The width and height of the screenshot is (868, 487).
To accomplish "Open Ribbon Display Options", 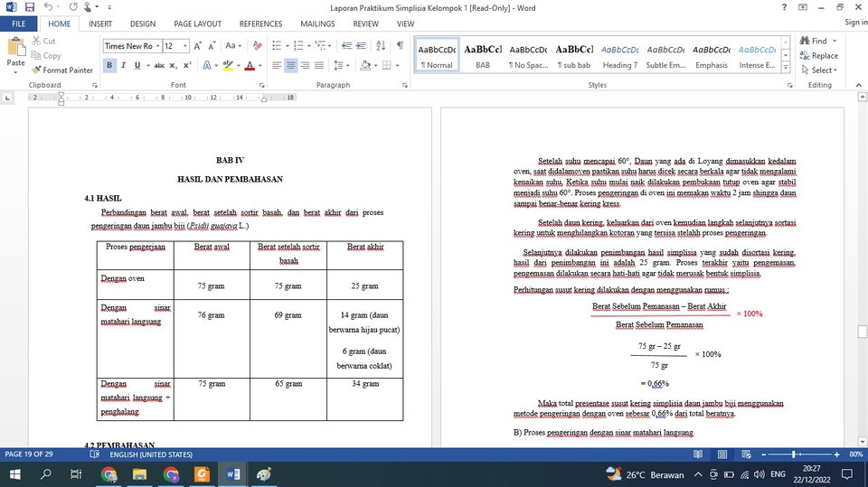I will [803, 7].
